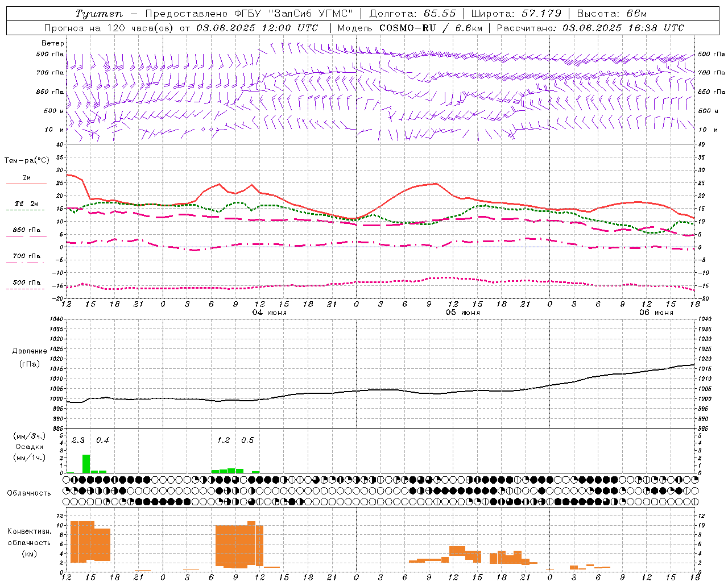Click the Долгота: 65.55 value

[413, 14]
